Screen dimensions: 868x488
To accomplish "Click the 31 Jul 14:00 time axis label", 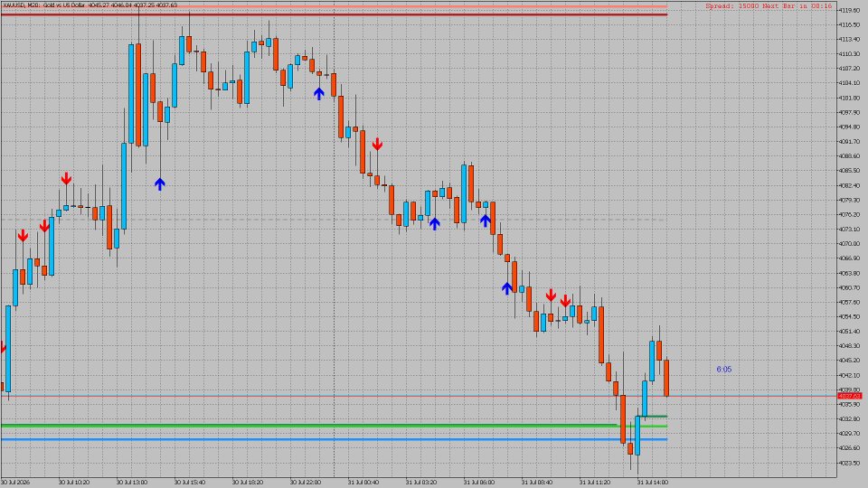I will click(652, 482).
